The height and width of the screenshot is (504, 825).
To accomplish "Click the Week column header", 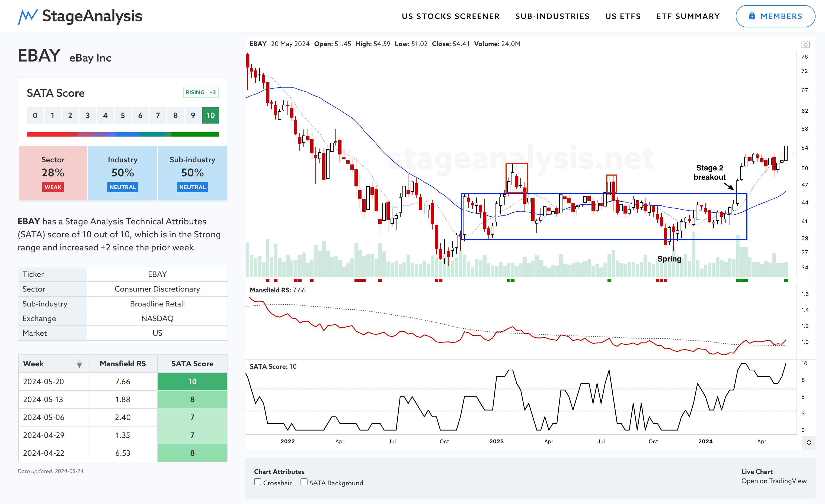I will pos(53,364).
